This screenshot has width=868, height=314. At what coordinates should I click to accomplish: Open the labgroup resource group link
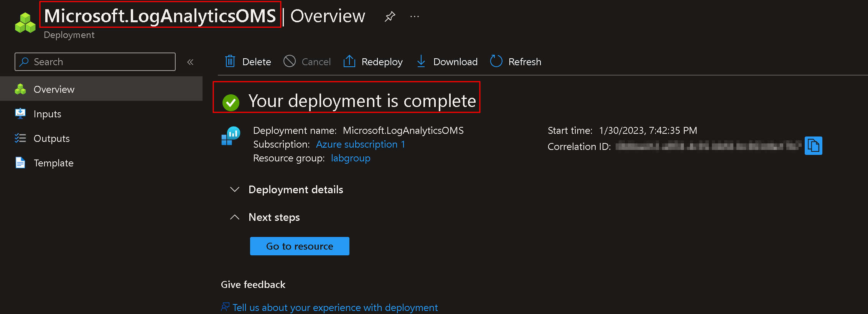pos(351,158)
